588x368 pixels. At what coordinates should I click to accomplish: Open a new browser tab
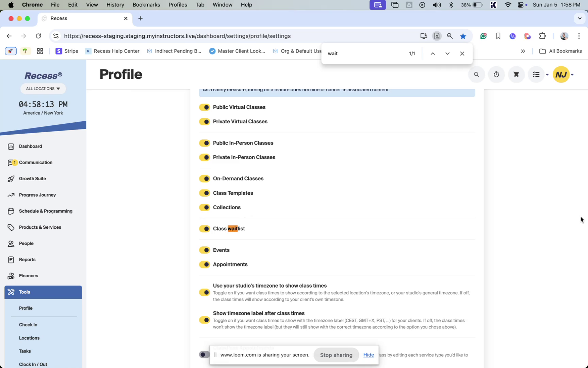click(141, 18)
